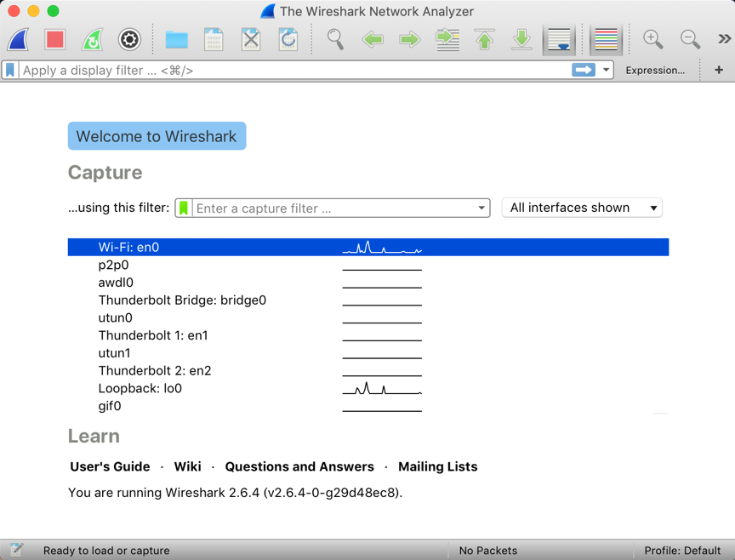Focus the capture filter input field
The image size is (735, 560).
(x=333, y=208)
